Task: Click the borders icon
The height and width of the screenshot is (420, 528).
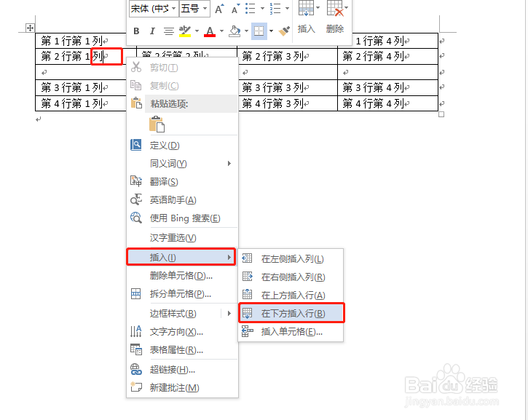Action: tap(259, 31)
